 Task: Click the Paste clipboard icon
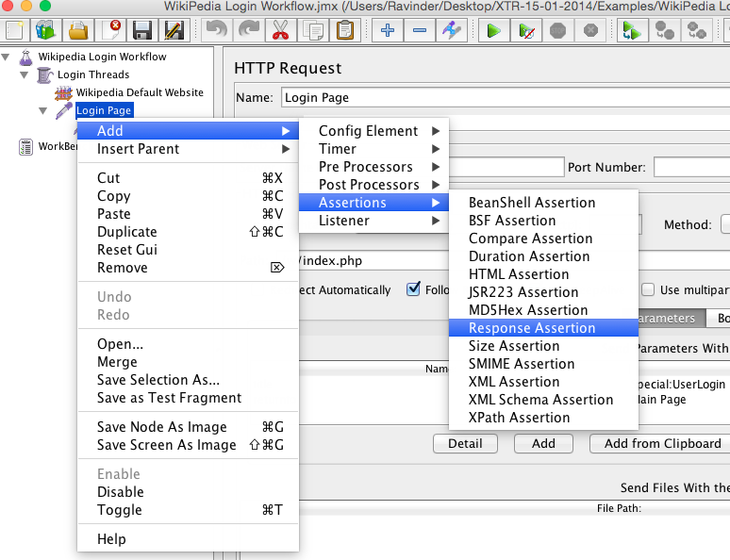point(345,30)
